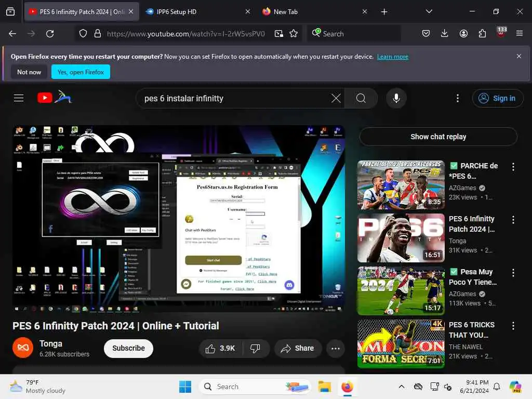532x399 pixels.
Task: List all tabs dropdown arrow
Action: (x=429, y=11)
